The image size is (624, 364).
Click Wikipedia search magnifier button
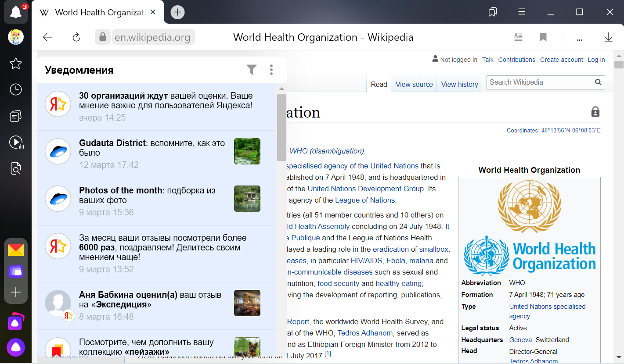pos(598,82)
